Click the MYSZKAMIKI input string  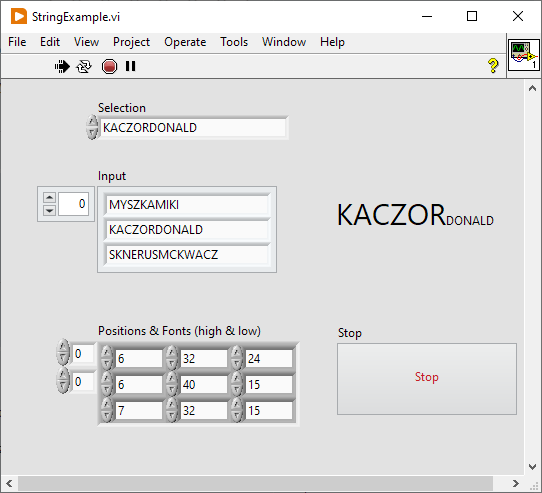coord(187,205)
